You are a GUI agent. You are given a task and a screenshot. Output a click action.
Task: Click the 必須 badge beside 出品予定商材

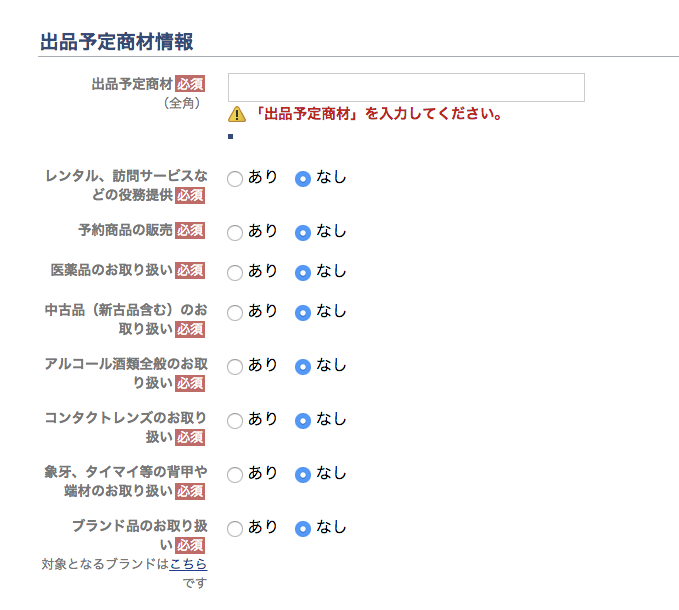click(190, 84)
